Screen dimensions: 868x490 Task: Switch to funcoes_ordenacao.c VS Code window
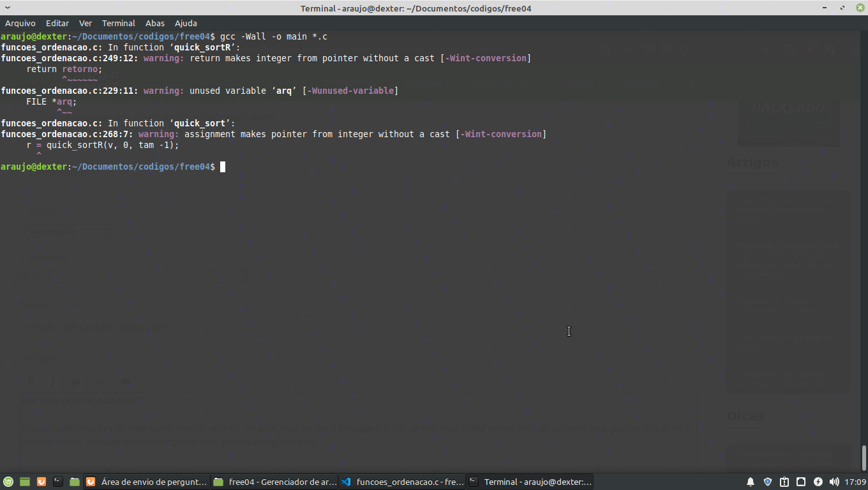click(x=402, y=482)
